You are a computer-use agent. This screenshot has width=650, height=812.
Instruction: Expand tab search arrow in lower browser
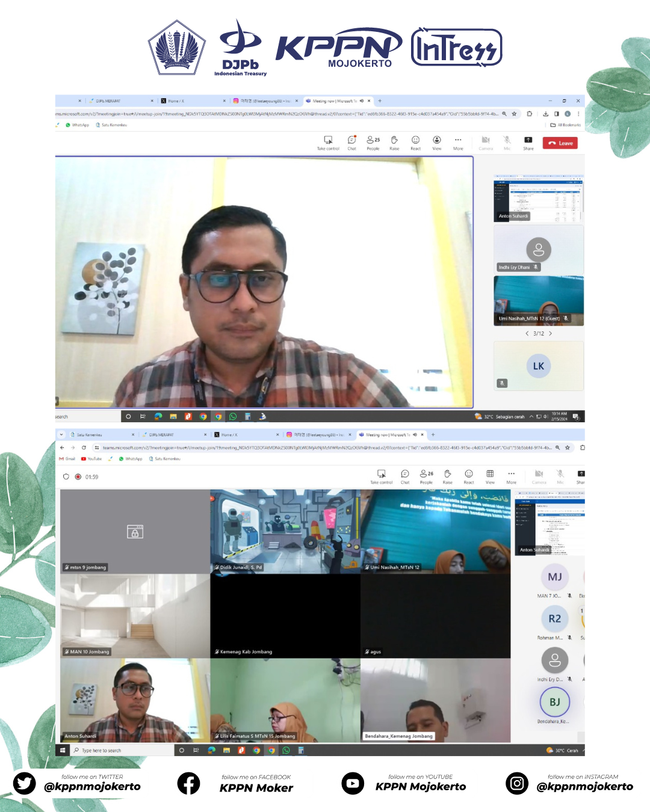[x=61, y=434]
